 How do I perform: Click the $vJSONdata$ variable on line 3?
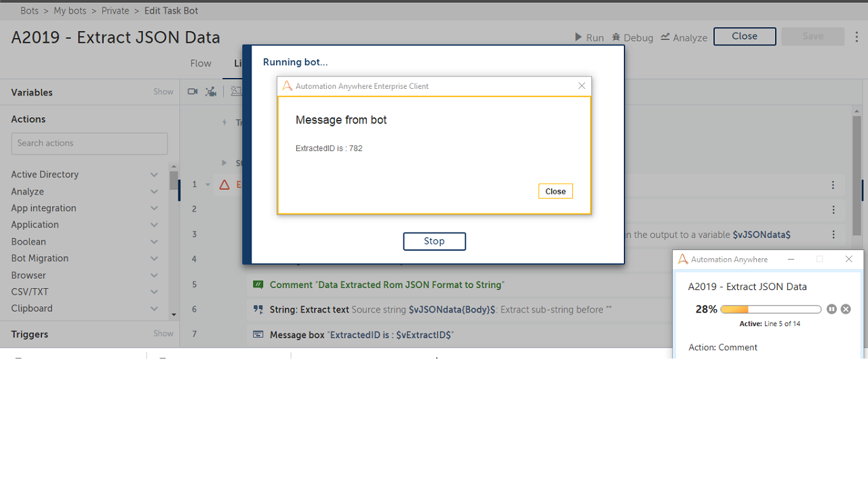pyautogui.click(x=762, y=235)
